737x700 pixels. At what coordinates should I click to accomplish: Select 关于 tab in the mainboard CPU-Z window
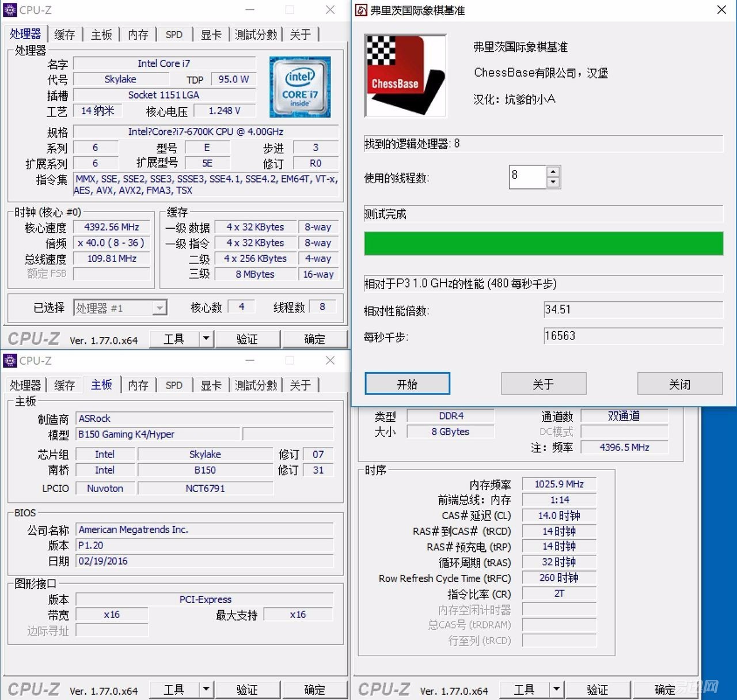pyautogui.click(x=301, y=385)
